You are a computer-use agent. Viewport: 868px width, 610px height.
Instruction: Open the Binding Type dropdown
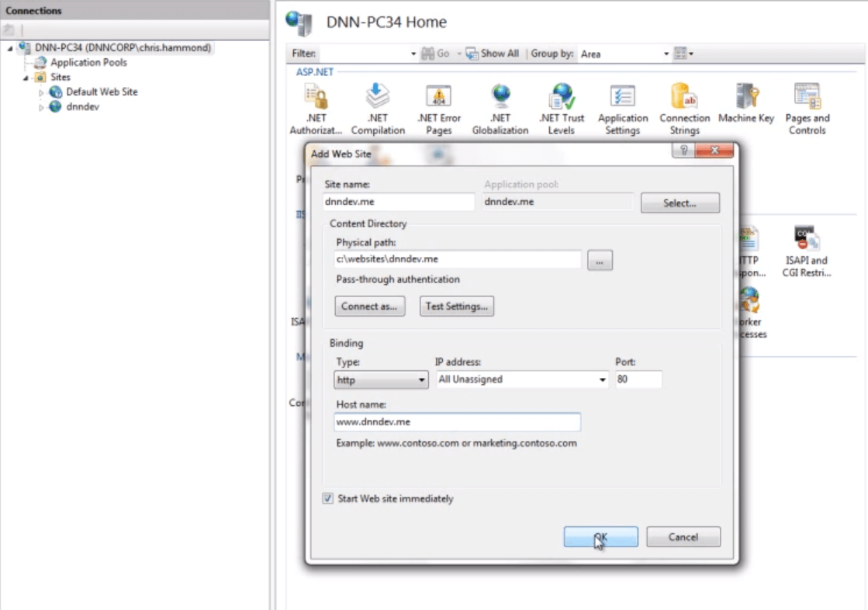click(423, 380)
